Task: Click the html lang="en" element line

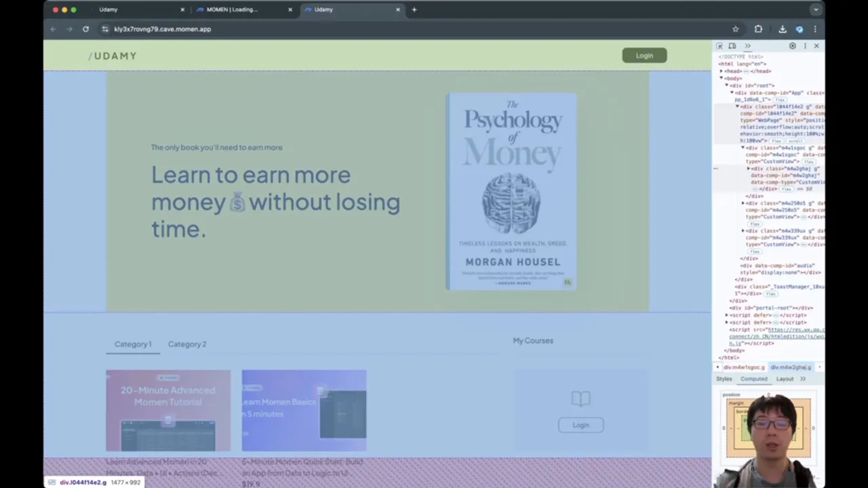Action: pyautogui.click(x=743, y=64)
